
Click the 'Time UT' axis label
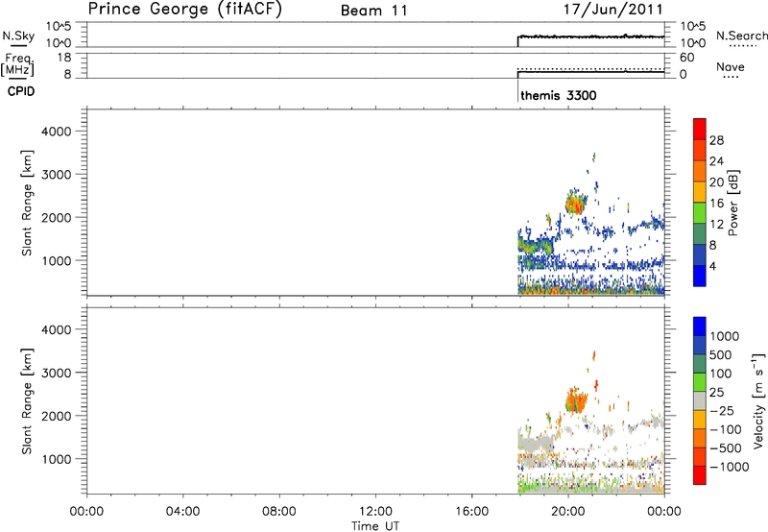pyautogui.click(x=375, y=526)
